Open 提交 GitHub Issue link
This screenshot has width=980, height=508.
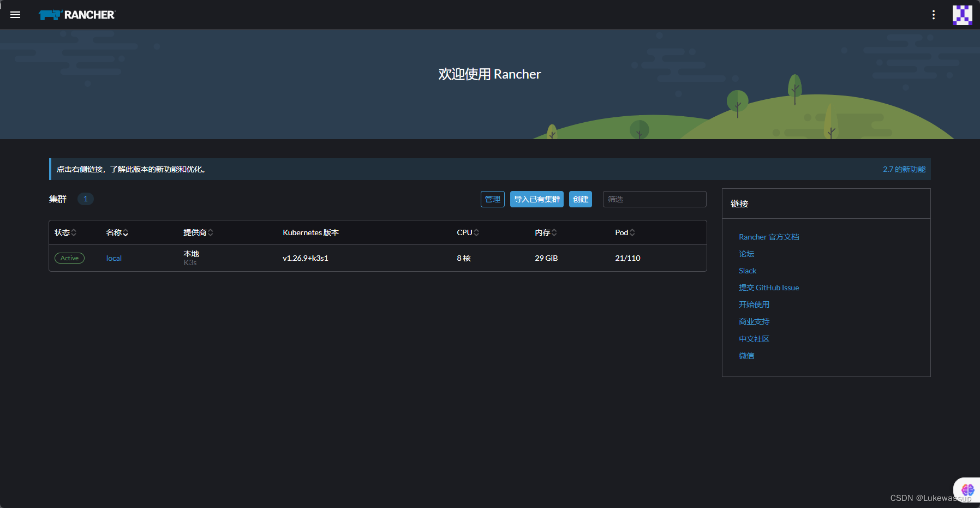click(x=769, y=288)
